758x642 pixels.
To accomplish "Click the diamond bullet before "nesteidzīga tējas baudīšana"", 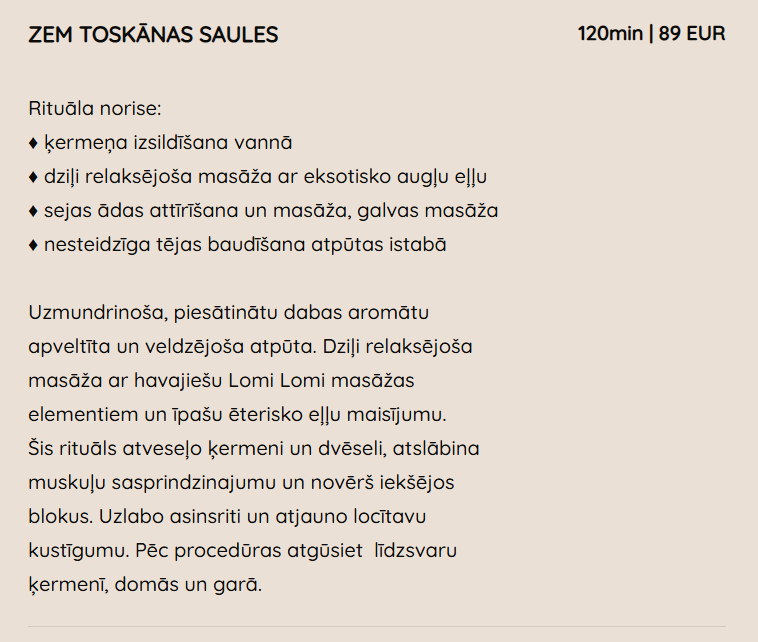I will pyautogui.click(x=34, y=245).
